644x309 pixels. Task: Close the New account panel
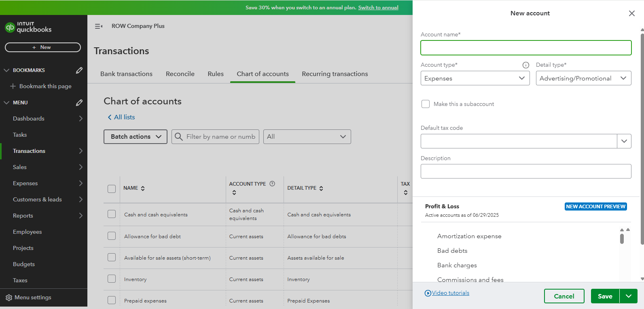[x=631, y=13]
